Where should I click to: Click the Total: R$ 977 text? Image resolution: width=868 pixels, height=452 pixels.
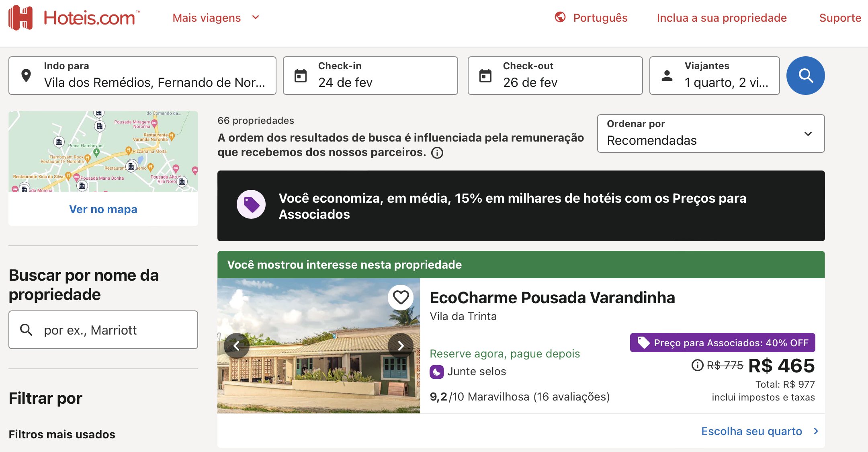tap(785, 384)
